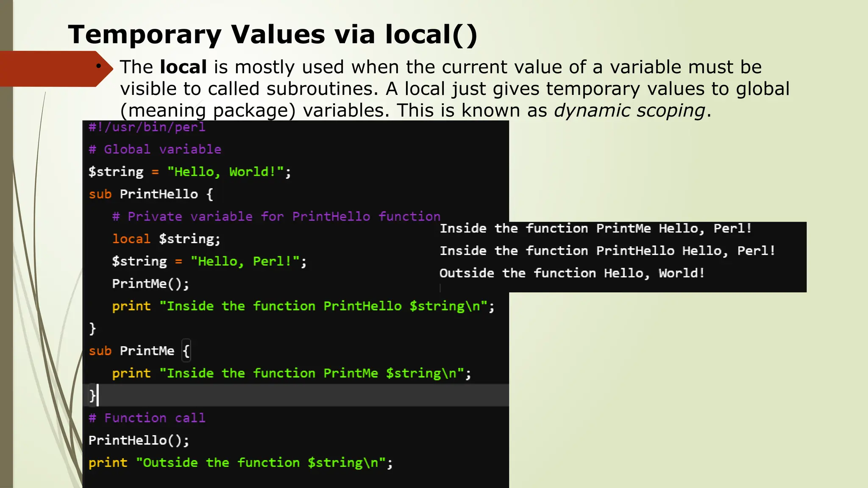Click the paragraph line starting 'visible to called subroutines'
This screenshot has height=488, width=868.
[x=455, y=89]
